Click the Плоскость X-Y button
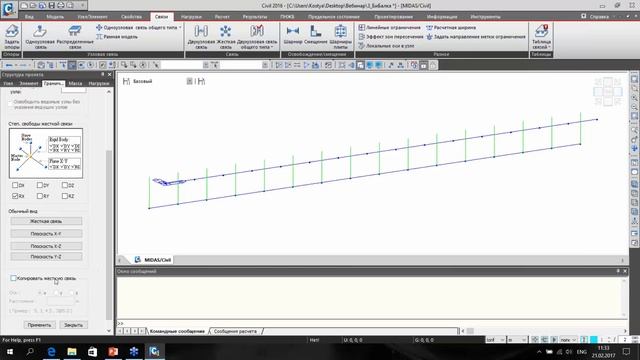 click(46, 234)
